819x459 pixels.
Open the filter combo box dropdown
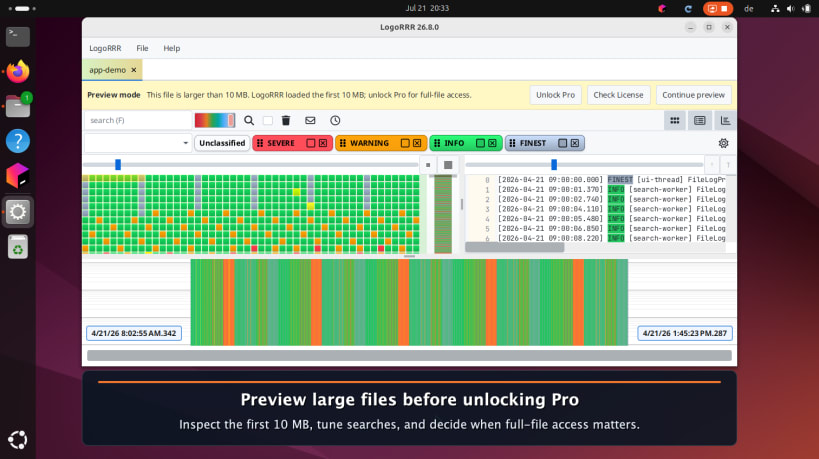pos(138,143)
